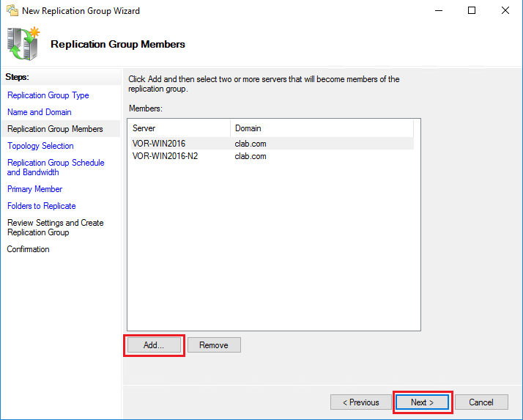The image size is (523, 420).
Task: Sort members by the Domain column header
Action: (322, 128)
